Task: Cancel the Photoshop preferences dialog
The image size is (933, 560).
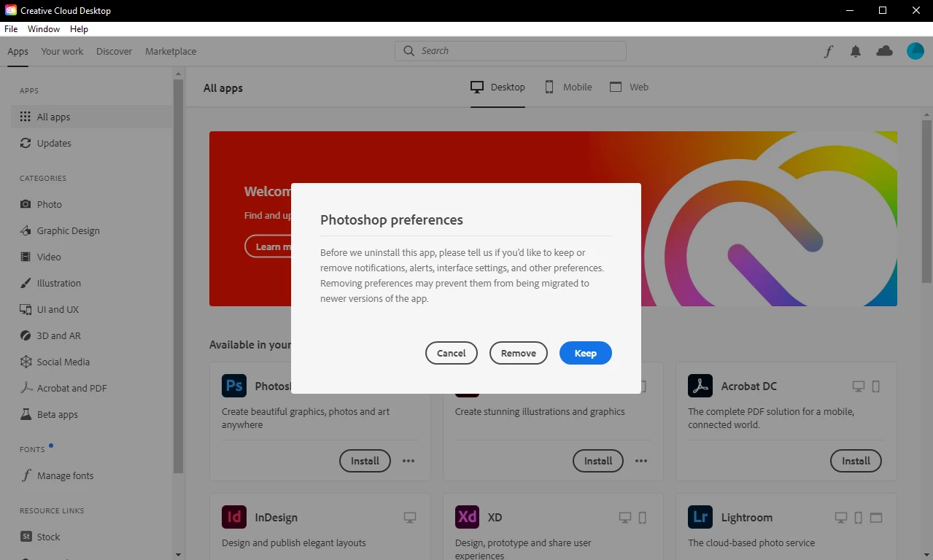Action: click(x=451, y=353)
